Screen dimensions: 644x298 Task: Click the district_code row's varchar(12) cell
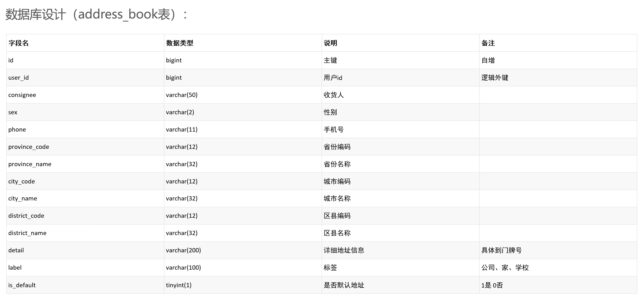181,215
